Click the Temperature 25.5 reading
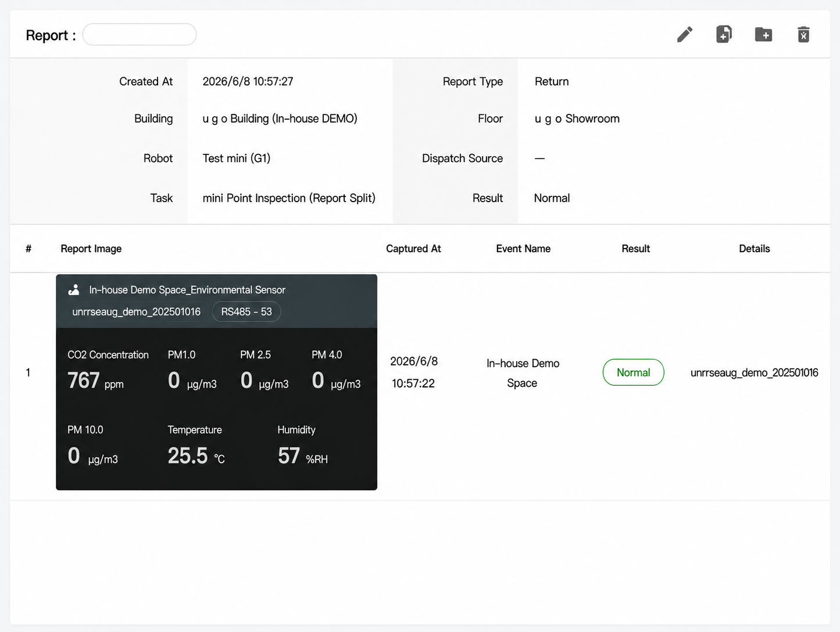 point(196,446)
